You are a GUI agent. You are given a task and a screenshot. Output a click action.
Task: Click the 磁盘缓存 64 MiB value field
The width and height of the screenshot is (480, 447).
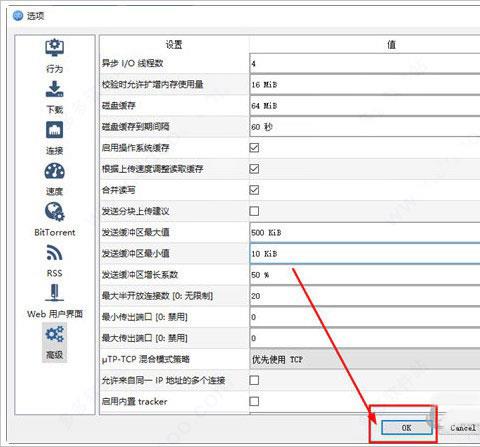click(x=365, y=106)
